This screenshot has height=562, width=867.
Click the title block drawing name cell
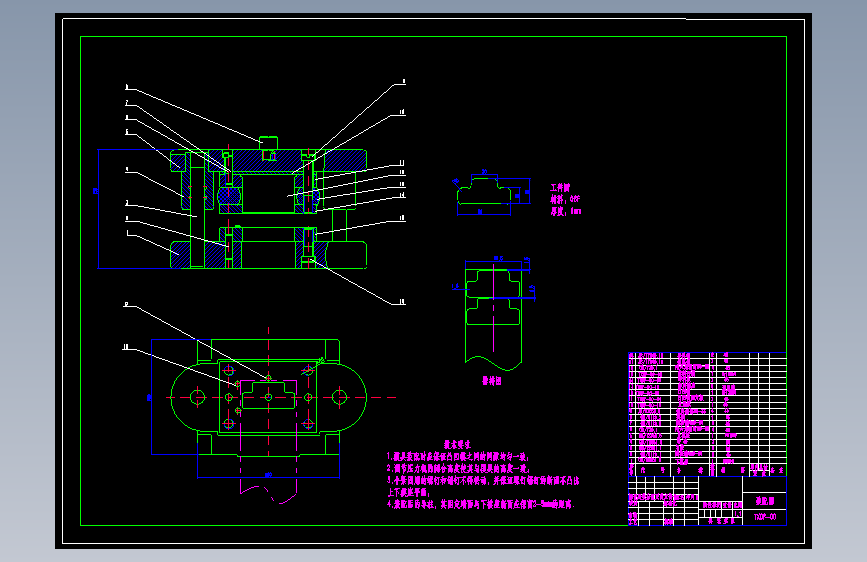point(764,501)
